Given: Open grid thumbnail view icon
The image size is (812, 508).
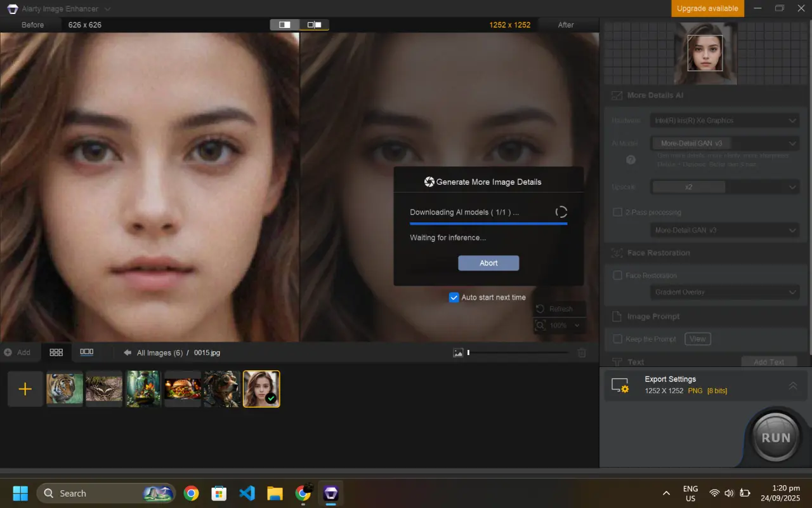Looking at the screenshot, I should 56,352.
